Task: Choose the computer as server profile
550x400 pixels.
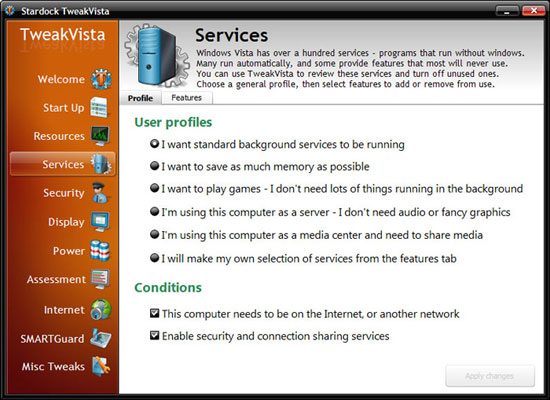Action: point(330,212)
